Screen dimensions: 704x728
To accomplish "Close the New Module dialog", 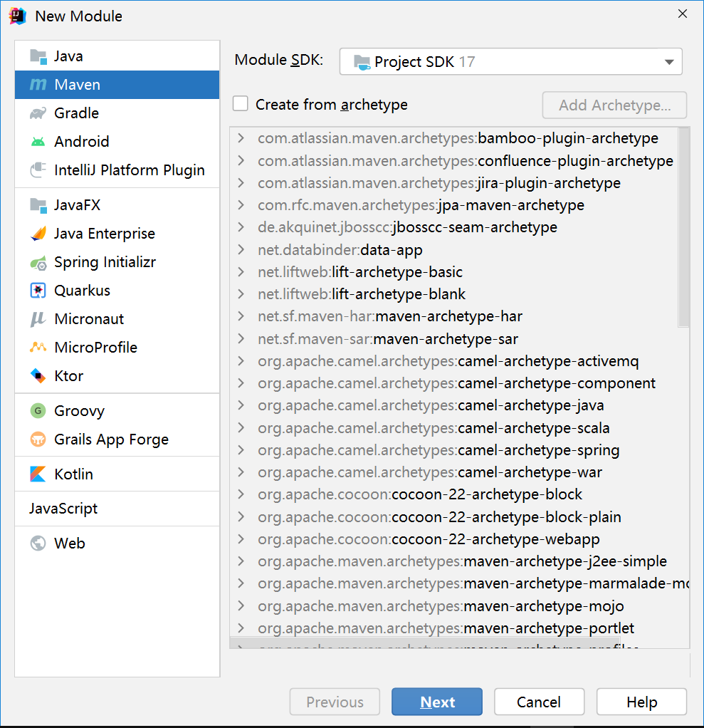I will pyautogui.click(x=682, y=14).
